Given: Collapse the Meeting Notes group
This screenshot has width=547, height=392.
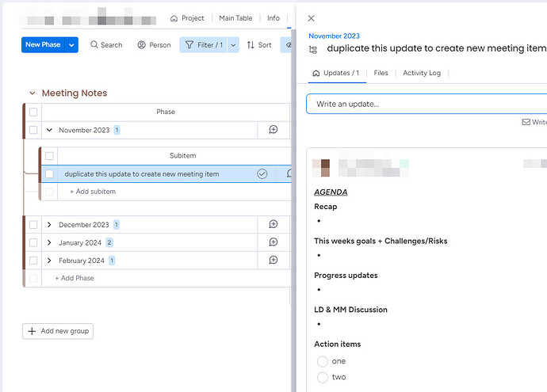Looking at the screenshot, I should click(x=32, y=93).
